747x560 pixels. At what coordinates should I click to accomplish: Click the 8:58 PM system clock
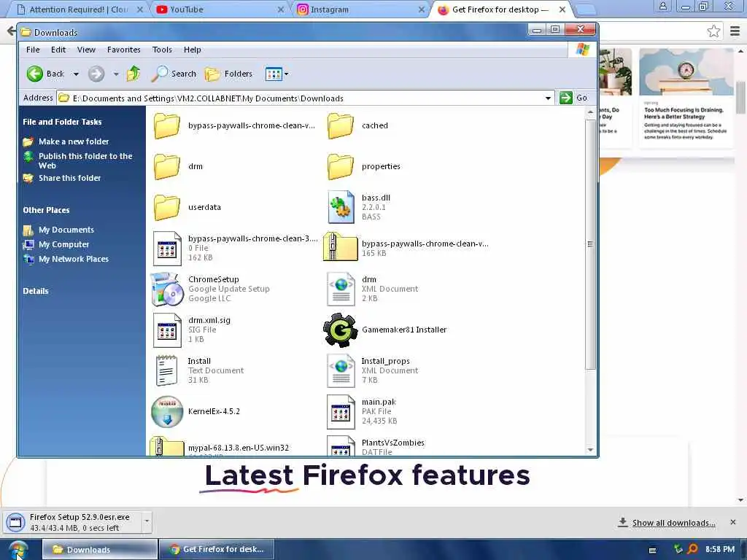[x=720, y=549]
